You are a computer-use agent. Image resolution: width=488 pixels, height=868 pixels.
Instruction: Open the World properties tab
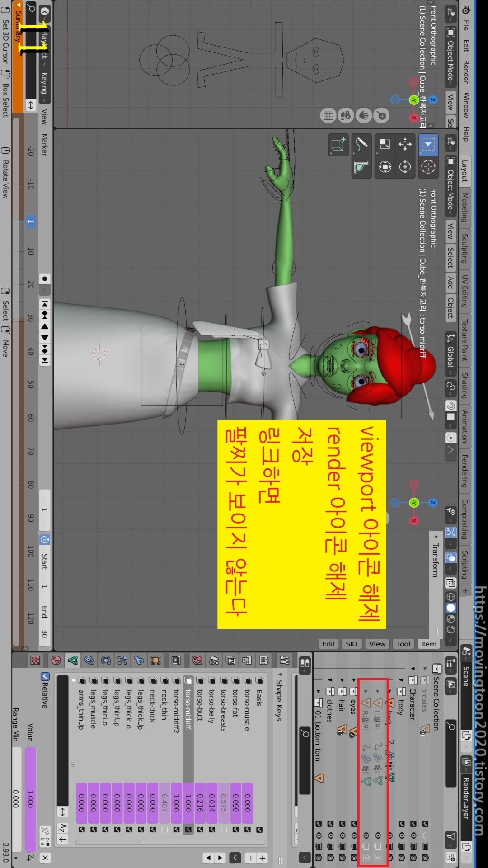pyautogui.click(x=197, y=660)
